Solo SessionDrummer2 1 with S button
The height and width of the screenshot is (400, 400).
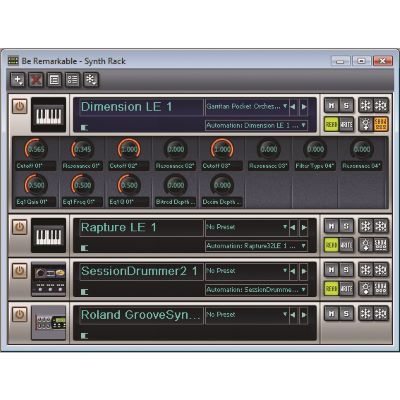(x=346, y=270)
